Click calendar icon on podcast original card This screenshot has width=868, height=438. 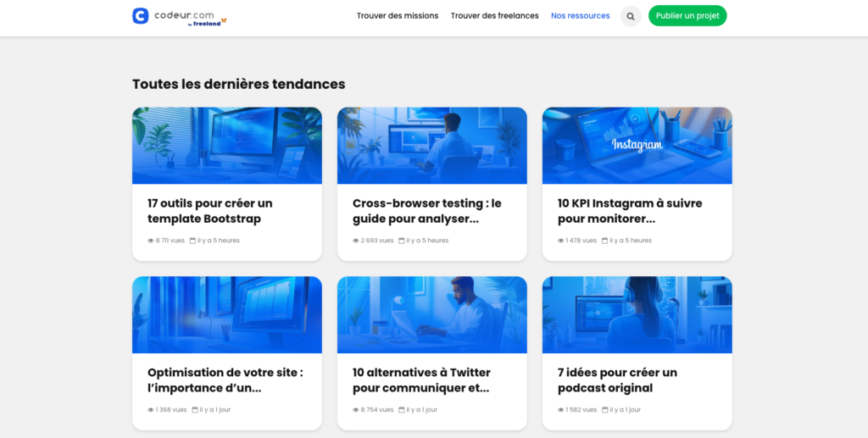[605, 410]
